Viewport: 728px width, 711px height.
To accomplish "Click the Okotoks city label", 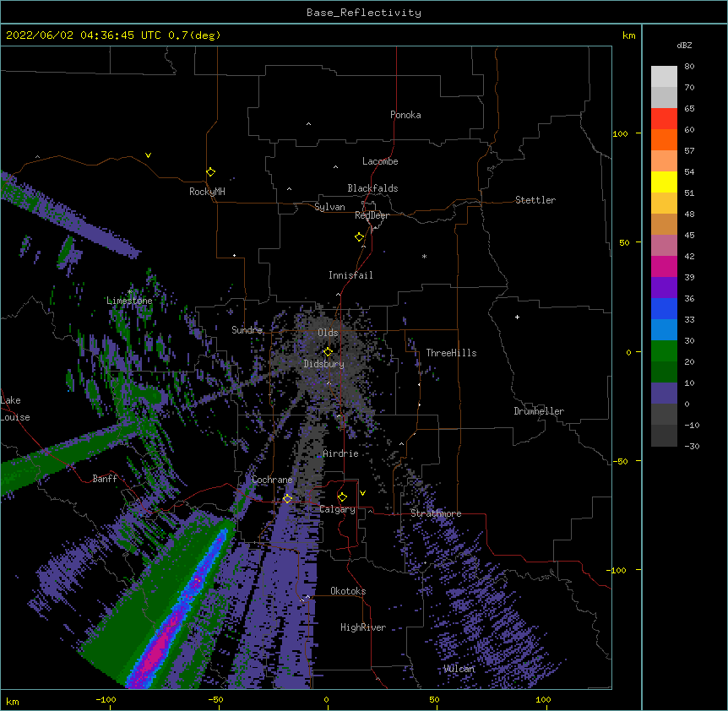I will (x=348, y=591).
